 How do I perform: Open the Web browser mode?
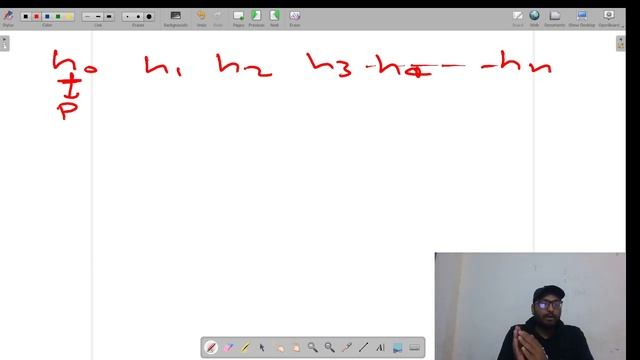point(534,18)
